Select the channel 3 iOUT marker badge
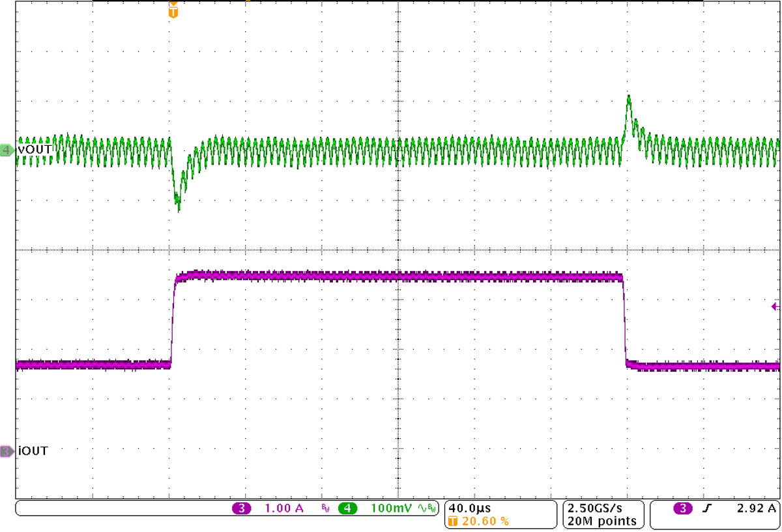Image resolution: width=782 pixels, height=532 pixels. point(5,451)
